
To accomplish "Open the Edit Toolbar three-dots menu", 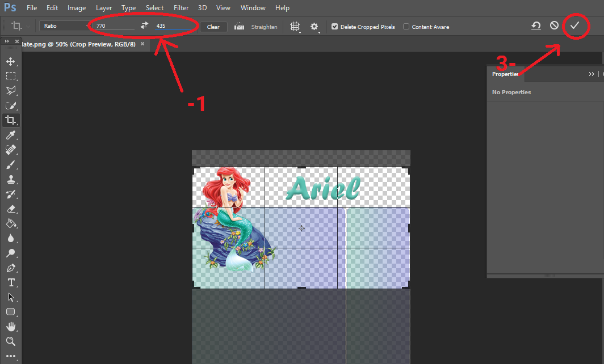I will coord(10,356).
